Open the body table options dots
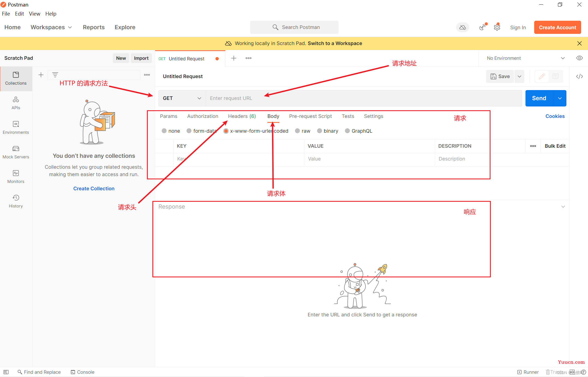Image resolution: width=588 pixels, height=377 pixels. (x=533, y=146)
